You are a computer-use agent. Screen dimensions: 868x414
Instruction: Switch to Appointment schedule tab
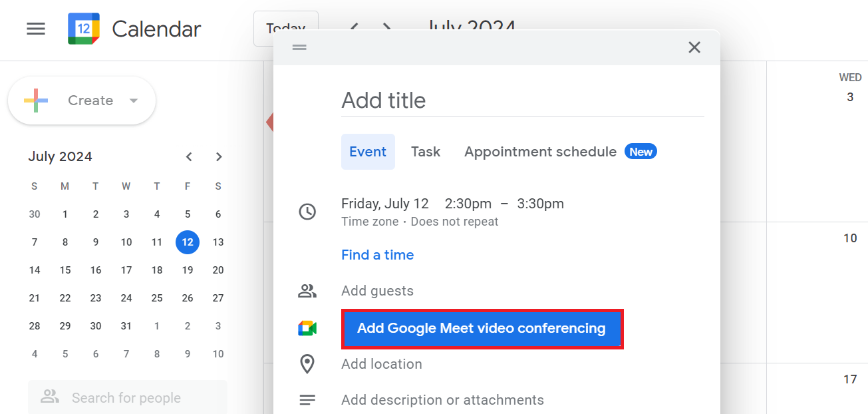pyautogui.click(x=540, y=152)
